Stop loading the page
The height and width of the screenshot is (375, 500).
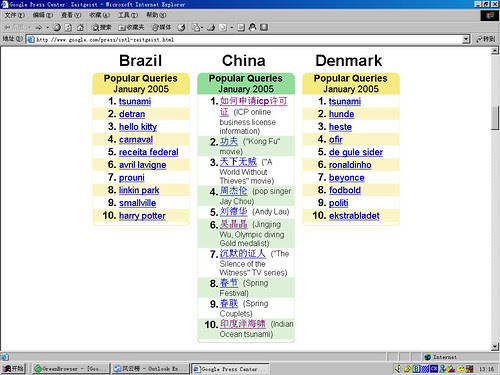[x=57, y=27]
